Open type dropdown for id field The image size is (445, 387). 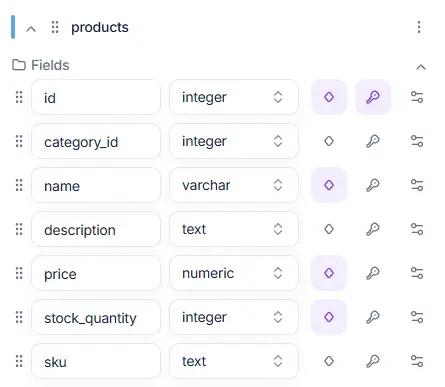coord(234,97)
